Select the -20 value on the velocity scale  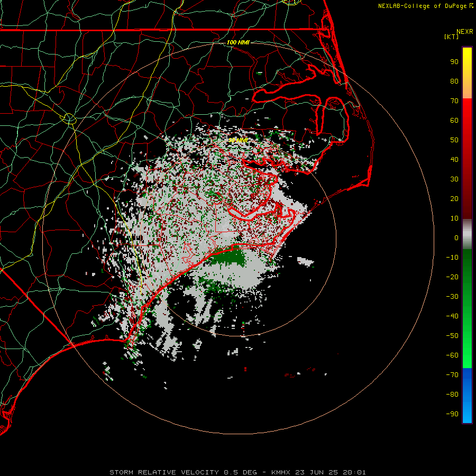coord(452,277)
